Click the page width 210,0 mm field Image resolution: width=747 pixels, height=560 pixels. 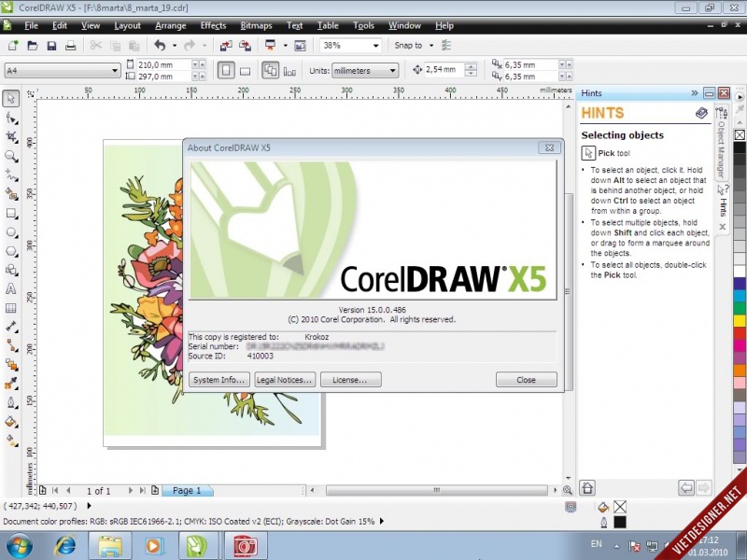pos(164,64)
